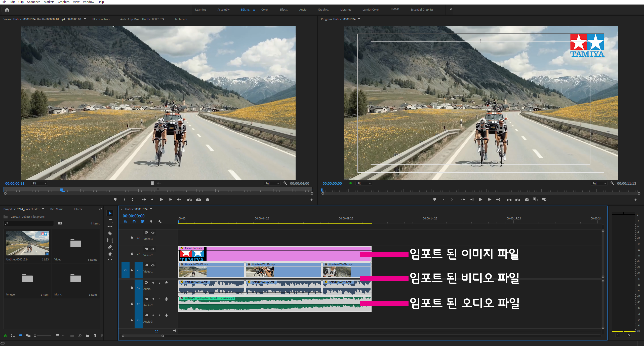The image size is (644, 346).
Task: Click Export Frame camera in Program monitor
Action: [527, 200]
